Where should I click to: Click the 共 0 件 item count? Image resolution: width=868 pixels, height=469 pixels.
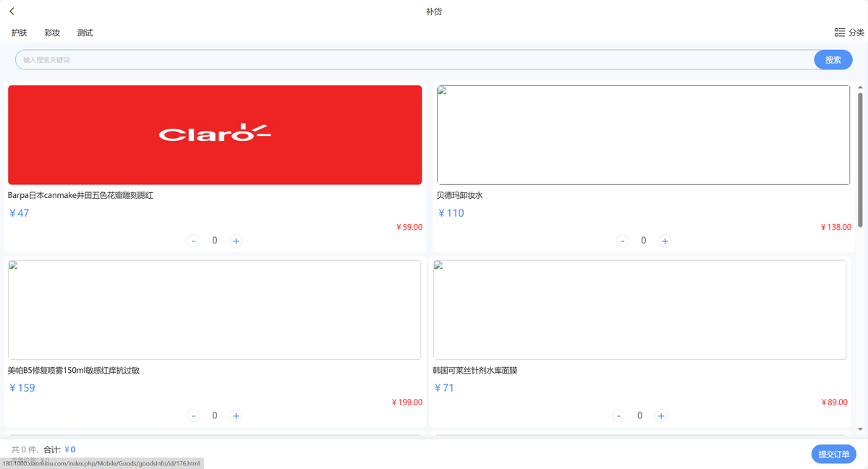click(24, 449)
